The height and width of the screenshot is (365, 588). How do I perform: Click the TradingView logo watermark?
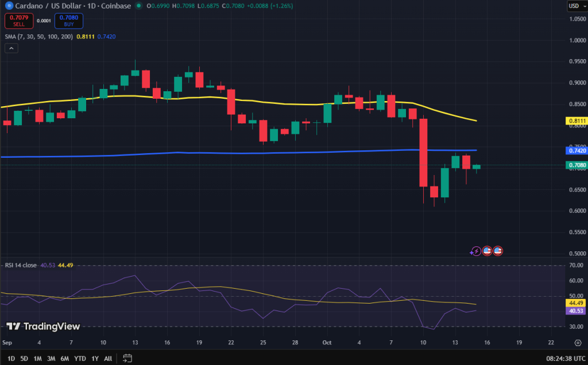(43, 326)
